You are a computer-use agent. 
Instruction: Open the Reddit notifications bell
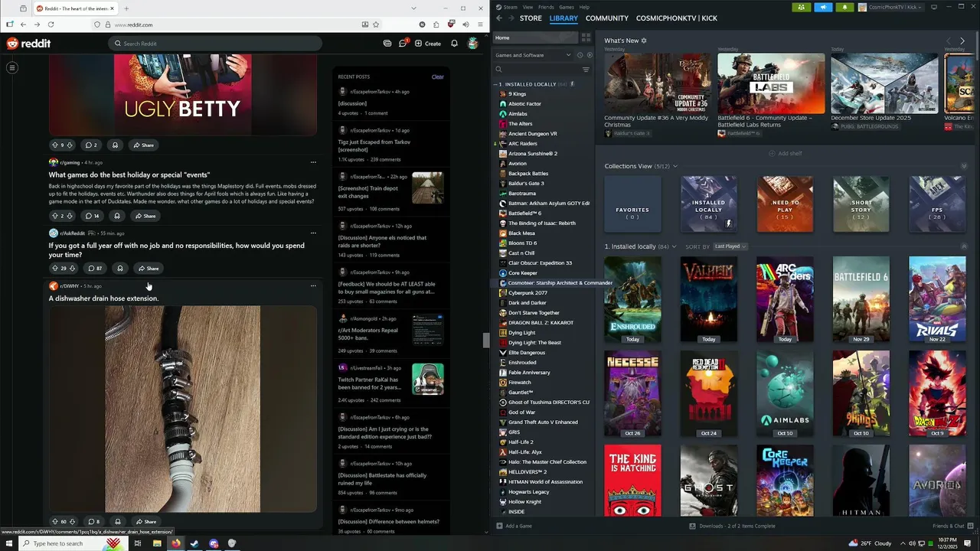pos(454,44)
